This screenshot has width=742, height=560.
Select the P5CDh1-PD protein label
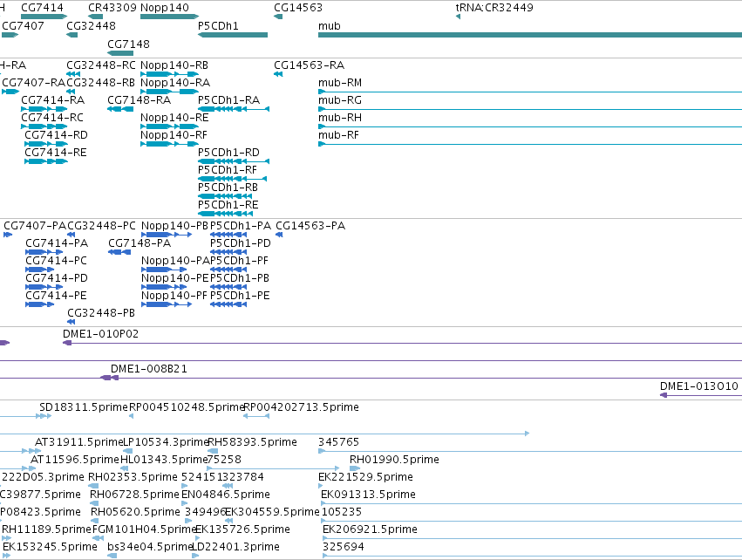pos(241,243)
